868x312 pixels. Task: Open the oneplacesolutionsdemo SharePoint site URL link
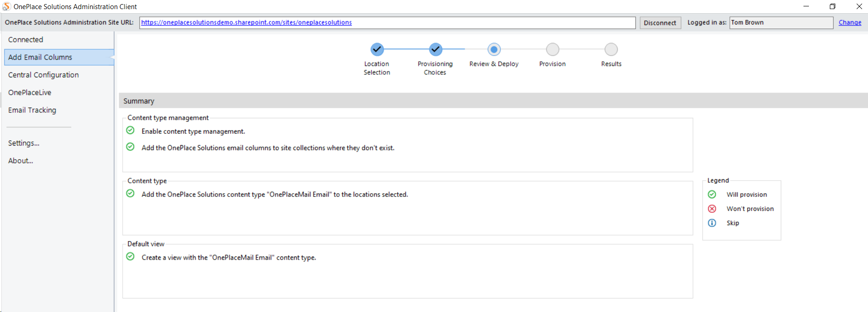pos(246,22)
